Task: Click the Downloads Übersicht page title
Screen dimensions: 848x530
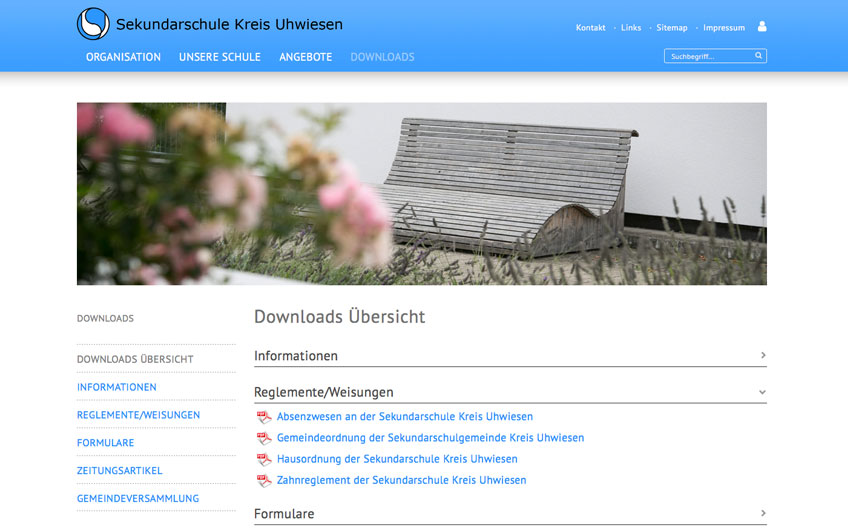Action: (x=340, y=316)
